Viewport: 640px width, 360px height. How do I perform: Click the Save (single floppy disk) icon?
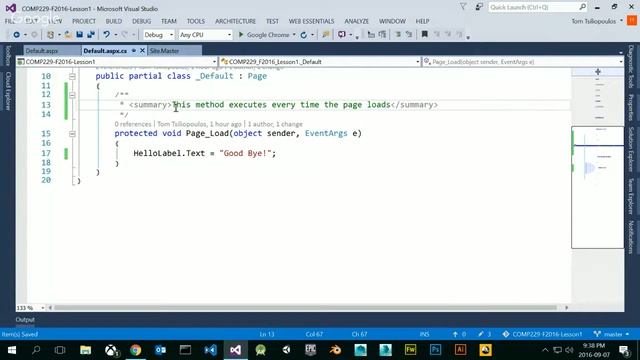click(x=80, y=35)
